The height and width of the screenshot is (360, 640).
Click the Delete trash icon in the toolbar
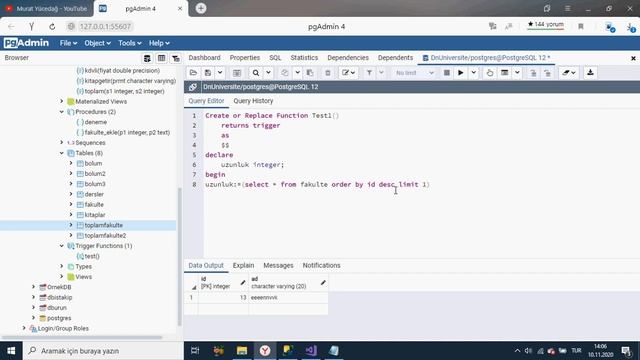327,73
